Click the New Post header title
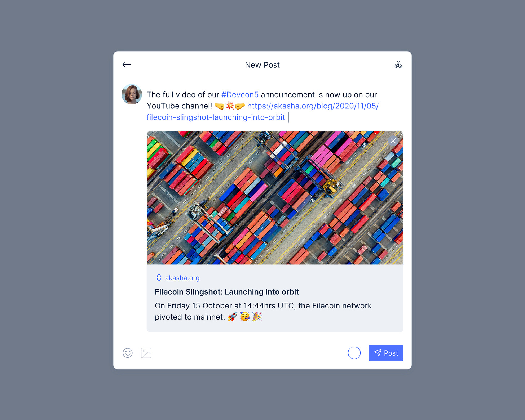Screen dimensions: 525x420 pos(262,65)
